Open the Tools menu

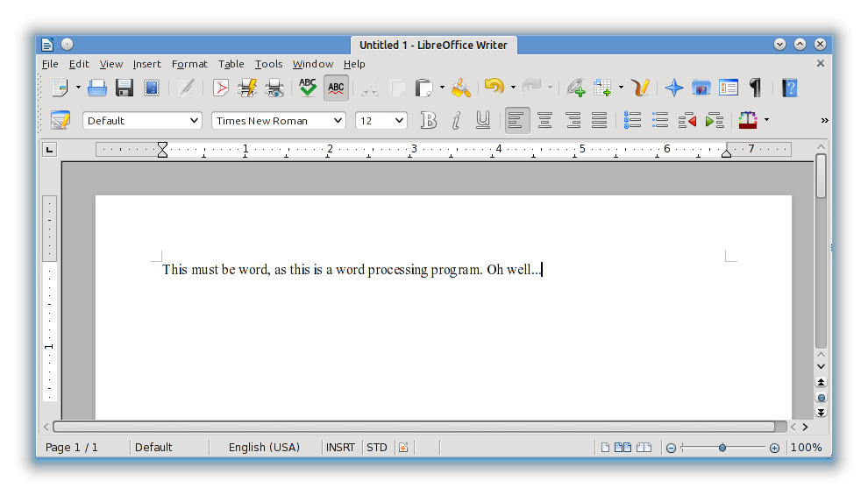coord(268,64)
